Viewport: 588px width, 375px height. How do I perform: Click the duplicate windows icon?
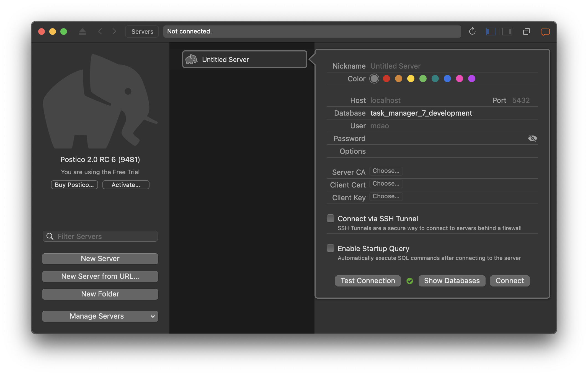point(526,32)
